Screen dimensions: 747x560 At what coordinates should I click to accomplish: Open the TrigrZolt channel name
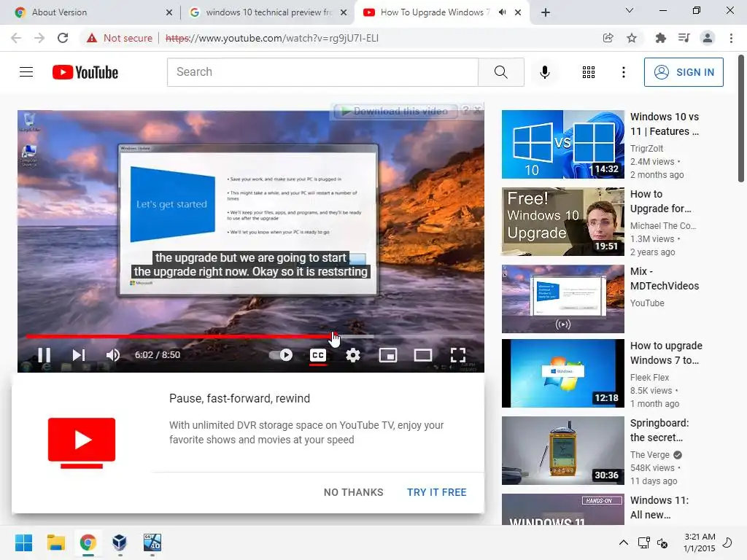[x=646, y=148]
